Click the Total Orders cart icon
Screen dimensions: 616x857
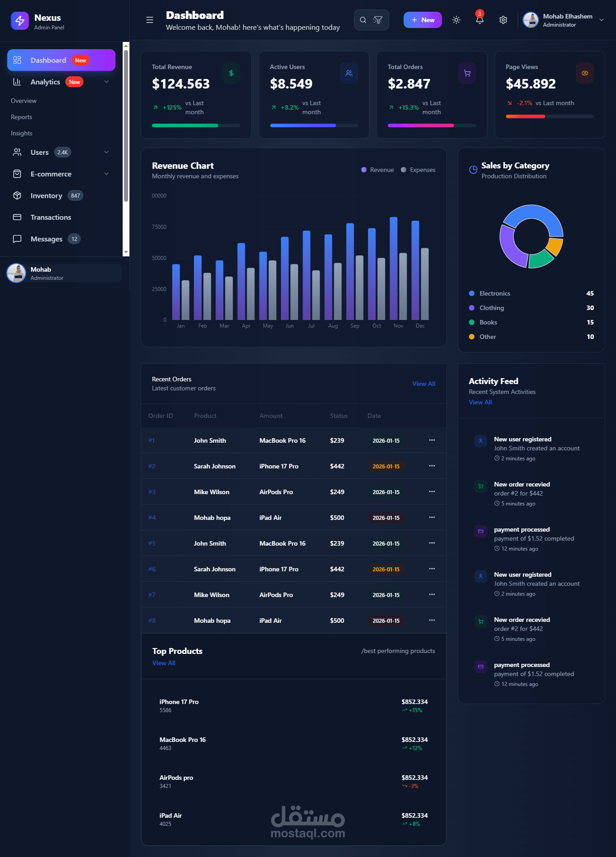tap(467, 73)
